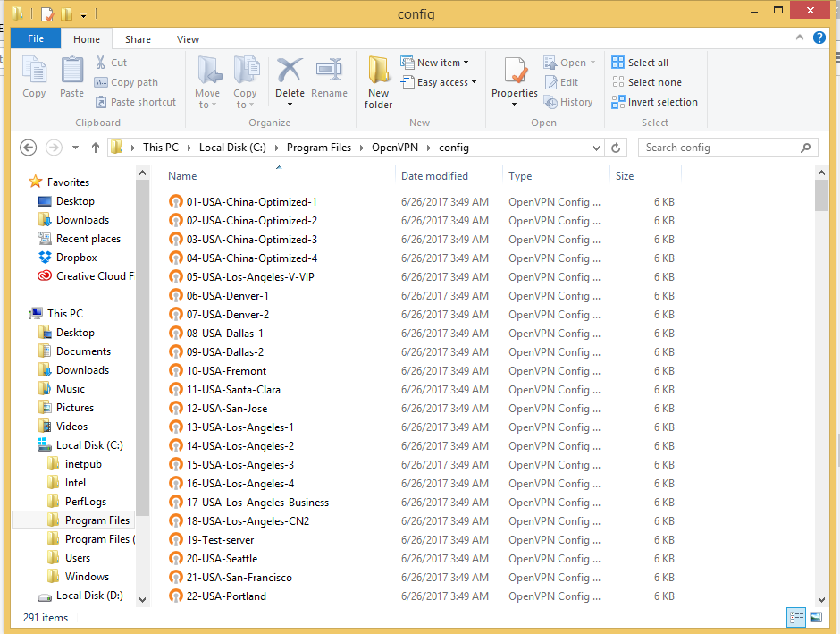Click the navigation pane scroll down arrow
840x634 pixels.
142,600
